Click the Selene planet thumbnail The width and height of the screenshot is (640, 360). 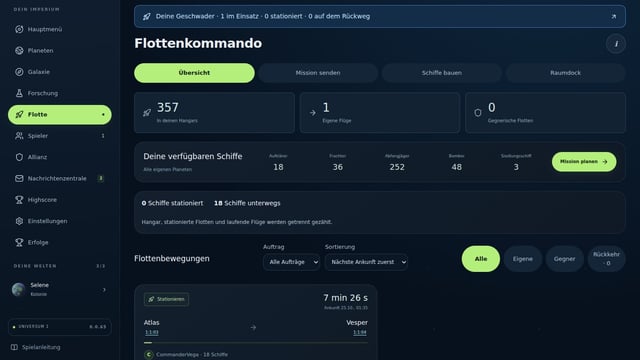(18, 289)
